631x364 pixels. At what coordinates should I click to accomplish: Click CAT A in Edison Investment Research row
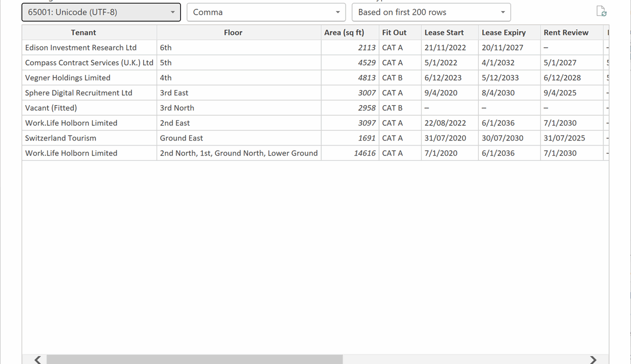click(x=400, y=48)
